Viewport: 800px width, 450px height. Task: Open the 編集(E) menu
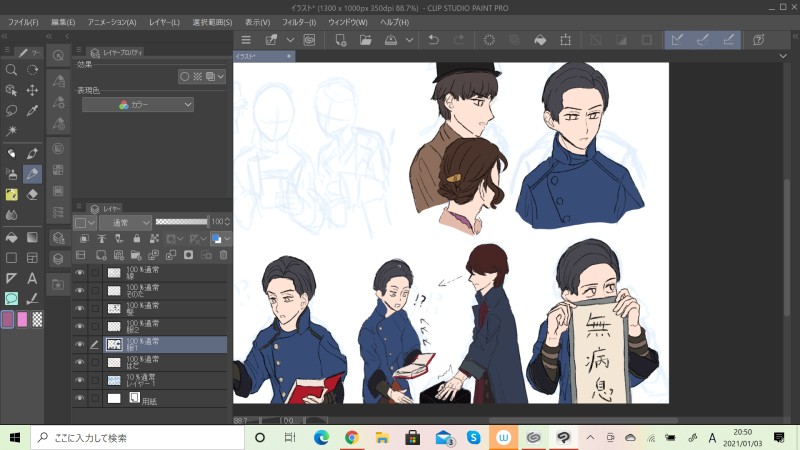pos(63,22)
